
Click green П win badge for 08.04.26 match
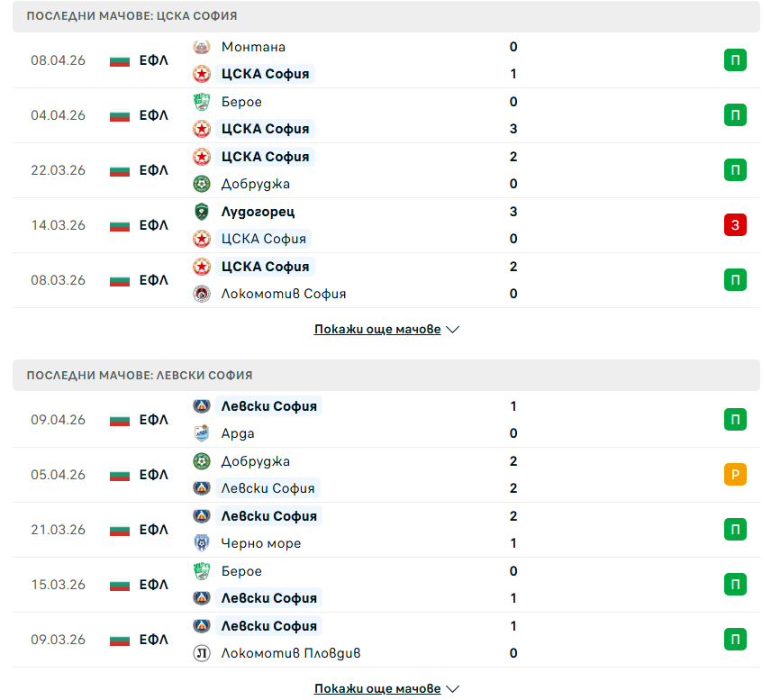pyautogui.click(x=735, y=60)
